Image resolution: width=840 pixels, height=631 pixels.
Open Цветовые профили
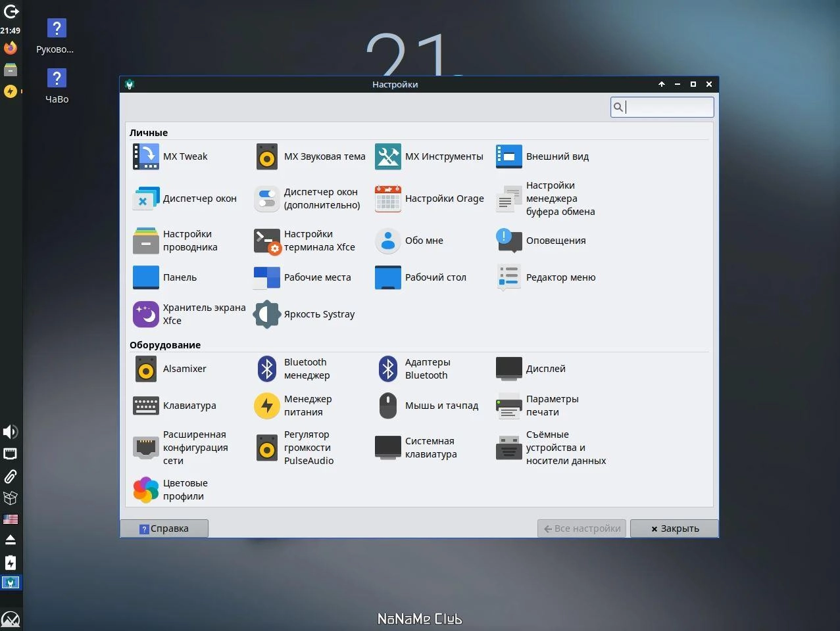(170, 490)
